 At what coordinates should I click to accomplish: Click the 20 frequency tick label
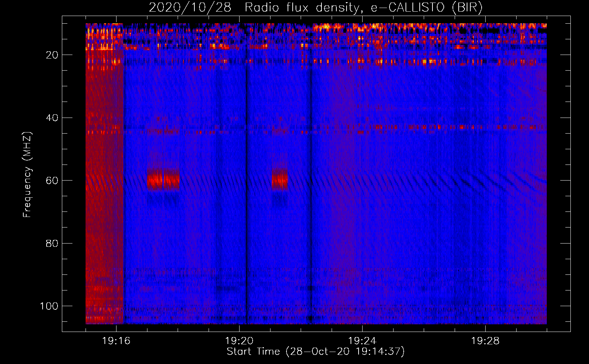pos(52,55)
